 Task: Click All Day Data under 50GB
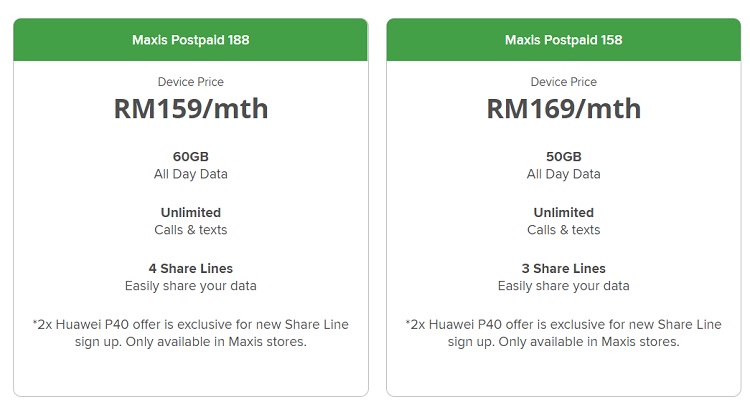pyautogui.click(x=563, y=174)
